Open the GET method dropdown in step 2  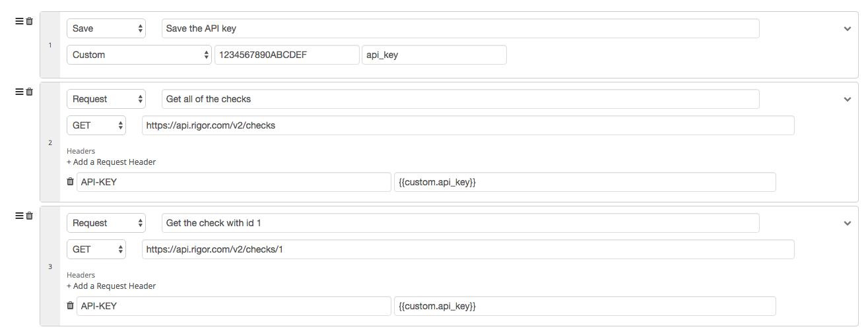(96, 125)
